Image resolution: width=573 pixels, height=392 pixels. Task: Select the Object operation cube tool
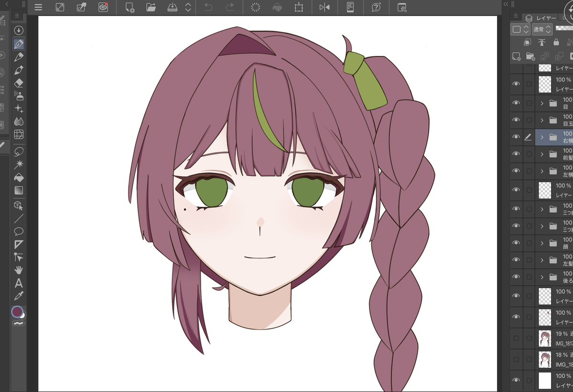click(x=19, y=205)
